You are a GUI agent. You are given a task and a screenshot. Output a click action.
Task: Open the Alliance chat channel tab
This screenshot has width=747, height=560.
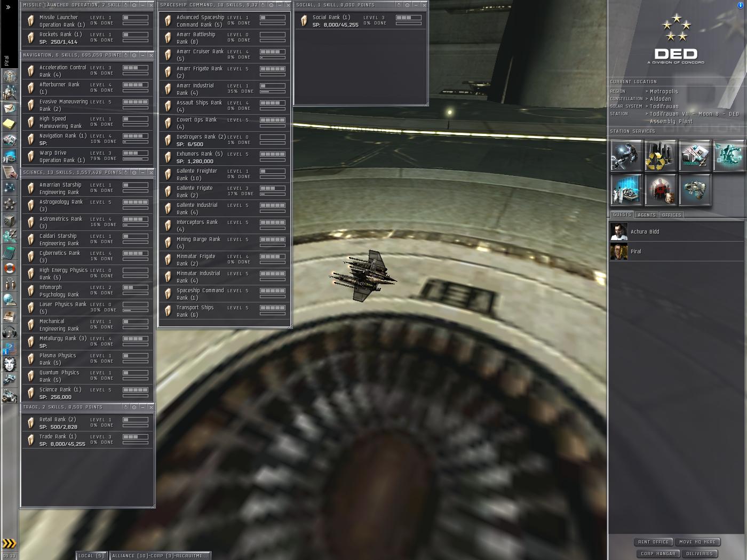point(159,556)
